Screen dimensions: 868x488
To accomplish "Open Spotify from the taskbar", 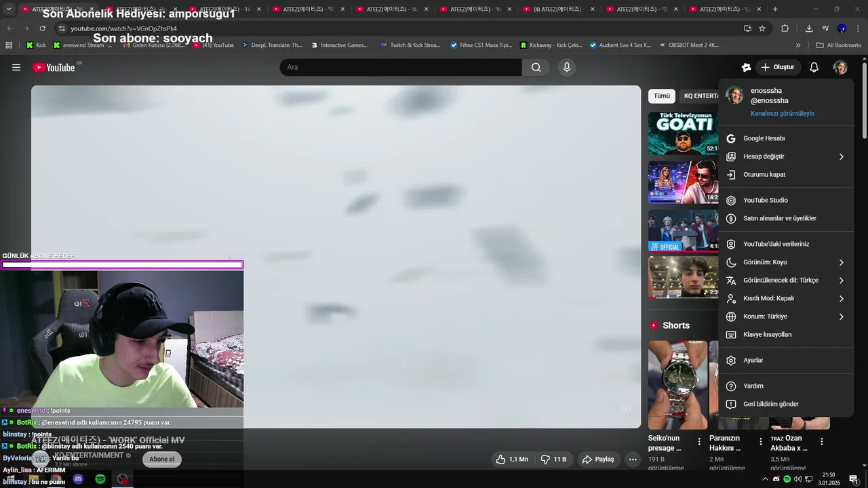I will coord(100,479).
